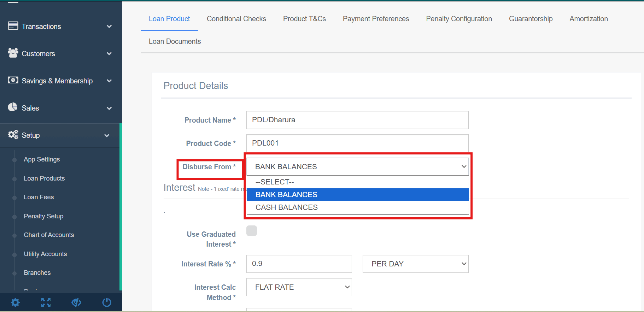Switch to Loan Documents tab
Image resolution: width=644 pixels, height=312 pixels.
[175, 41]
